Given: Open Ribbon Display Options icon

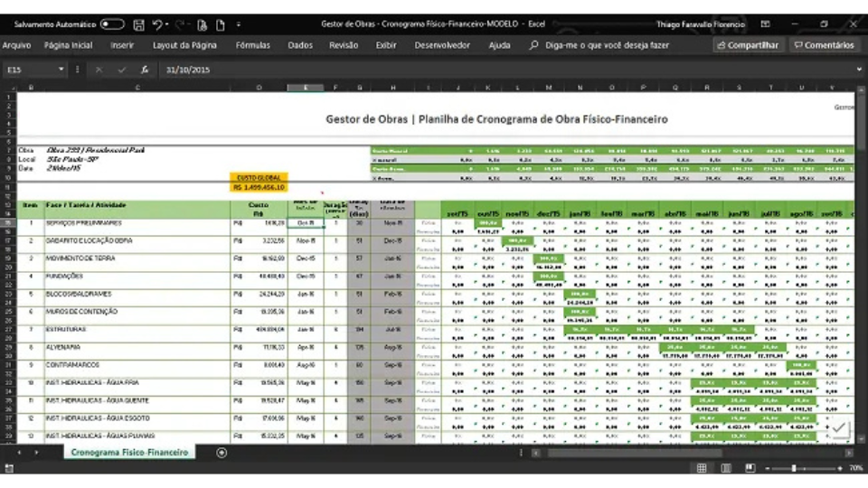Looking at the screenshot, I should pyautogui.click(x=765, y=24).
